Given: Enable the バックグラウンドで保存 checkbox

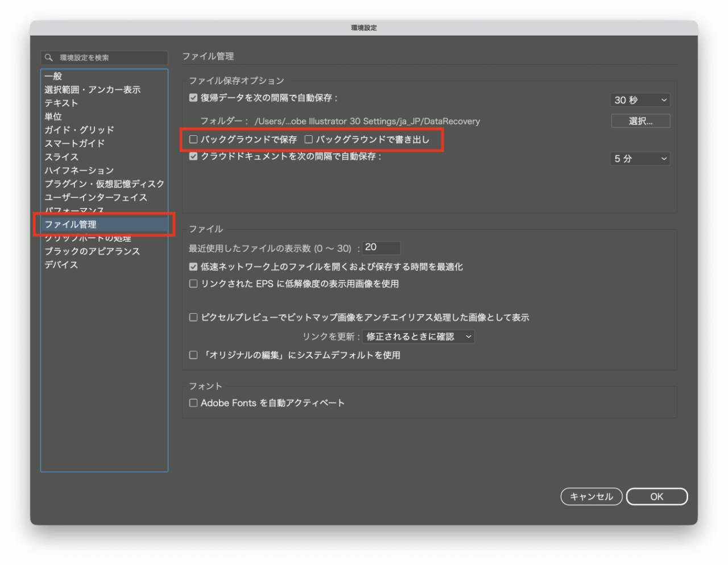Looking at the screenshot, I should click(x=193, y=139).
